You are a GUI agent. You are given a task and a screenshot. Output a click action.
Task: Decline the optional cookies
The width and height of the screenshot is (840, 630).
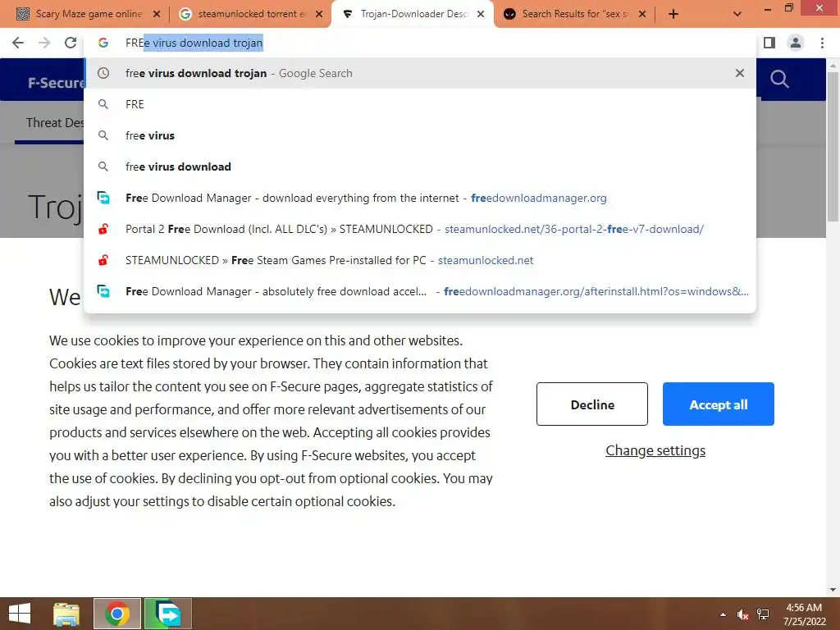pyautogui.click(x=592, y=404)
